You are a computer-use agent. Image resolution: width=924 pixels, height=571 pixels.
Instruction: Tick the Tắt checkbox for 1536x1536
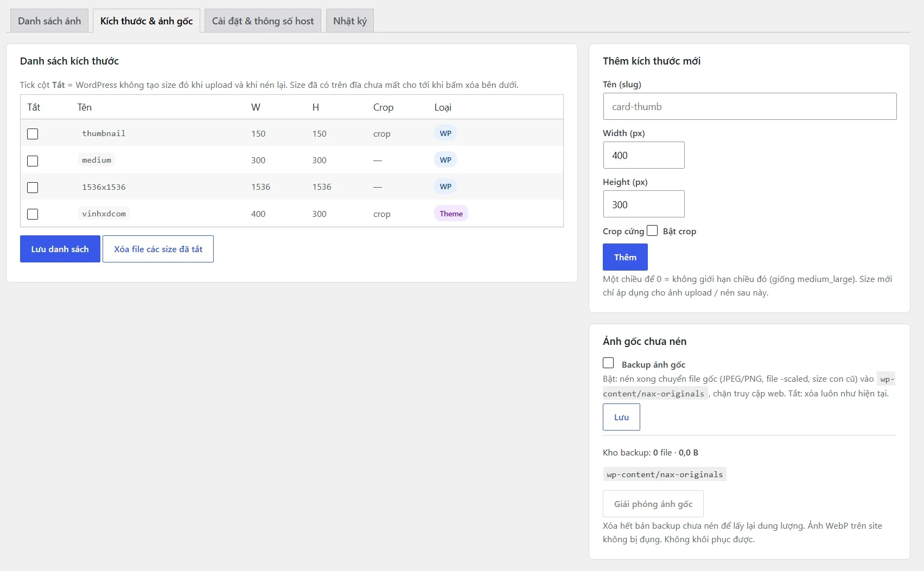coord(33,188)
